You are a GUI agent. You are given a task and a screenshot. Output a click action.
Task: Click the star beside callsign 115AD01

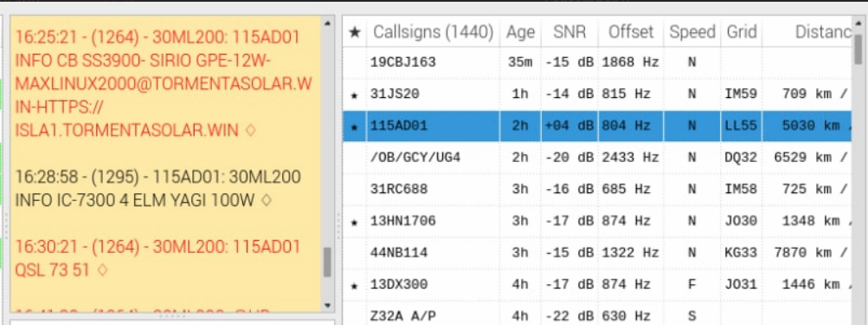(355, 127)
